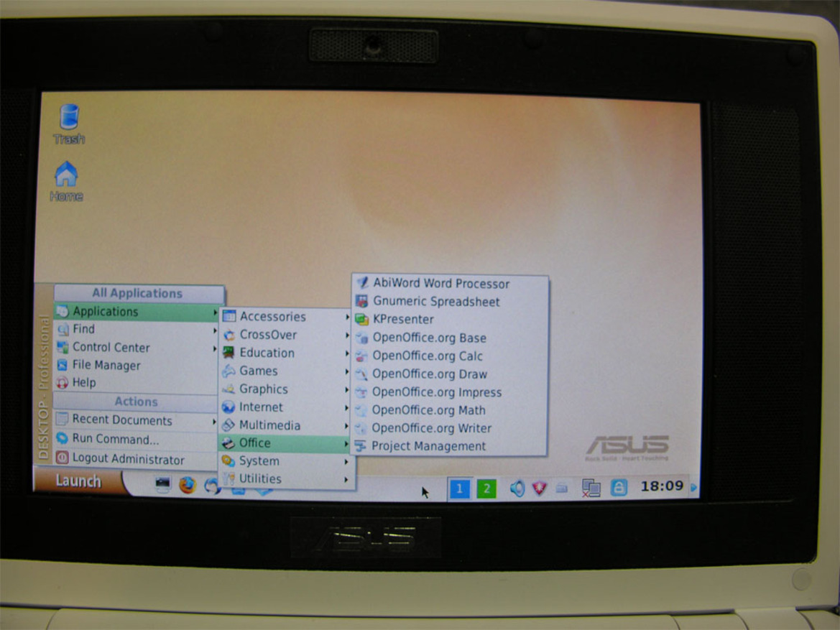Expand the System submenu

pos(287,461)
